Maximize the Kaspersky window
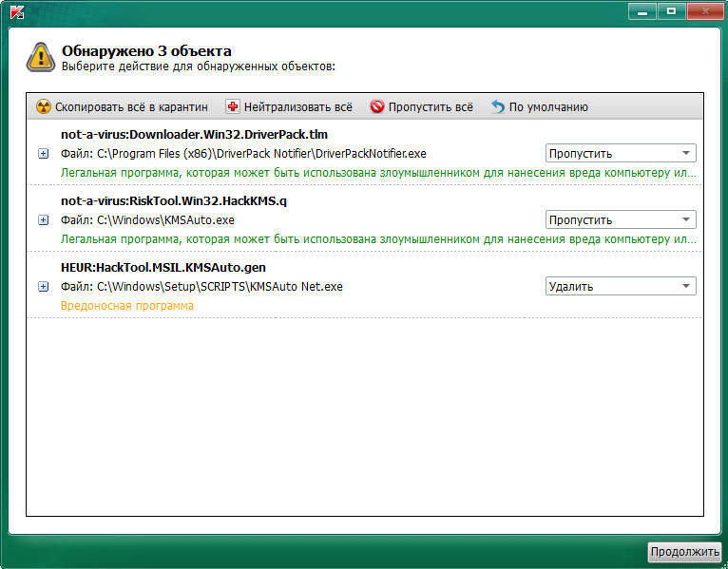 tap(671, 11)
